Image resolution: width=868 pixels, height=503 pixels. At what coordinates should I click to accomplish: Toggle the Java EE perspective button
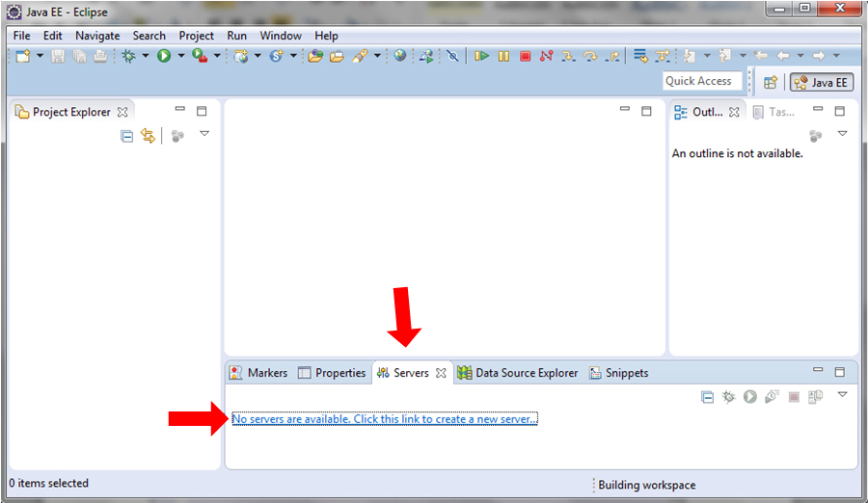coord(822,82)
